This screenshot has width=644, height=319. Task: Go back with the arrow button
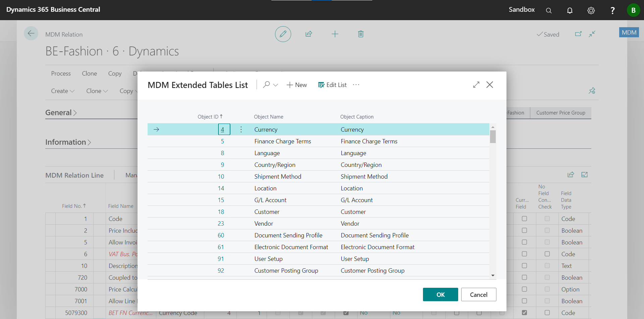[31, 33]
